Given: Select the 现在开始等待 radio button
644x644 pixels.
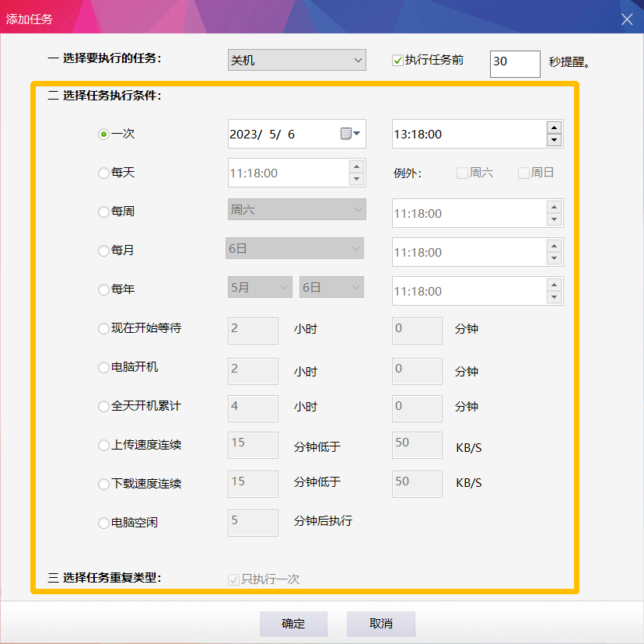Looking at the screenshot, I should [103, 328].
